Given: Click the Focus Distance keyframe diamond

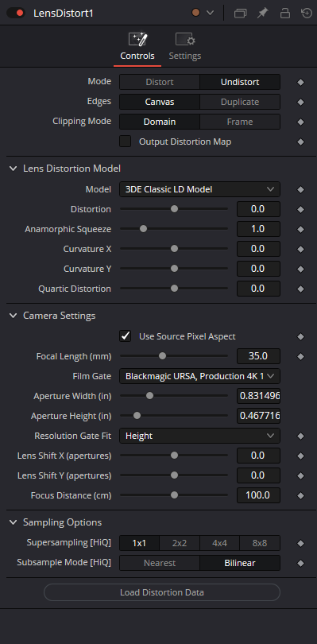Looking at the screenshot, I should click(x=300, y=496).
